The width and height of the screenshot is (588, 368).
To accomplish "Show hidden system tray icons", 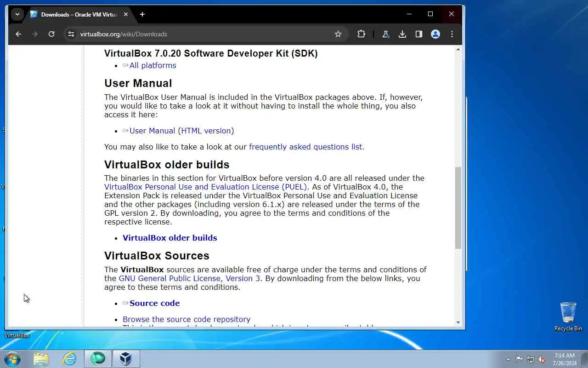I will point(508,359).
